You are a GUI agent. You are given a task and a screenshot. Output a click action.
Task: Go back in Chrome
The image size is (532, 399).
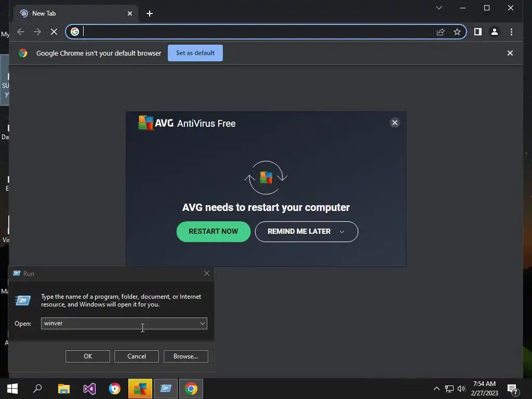point(21,32)
